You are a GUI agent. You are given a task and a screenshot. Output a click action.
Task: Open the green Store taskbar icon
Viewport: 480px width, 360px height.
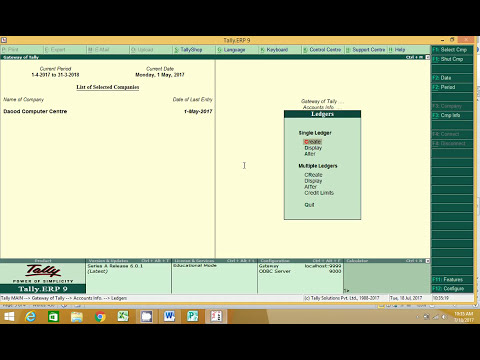coord(53,316)
